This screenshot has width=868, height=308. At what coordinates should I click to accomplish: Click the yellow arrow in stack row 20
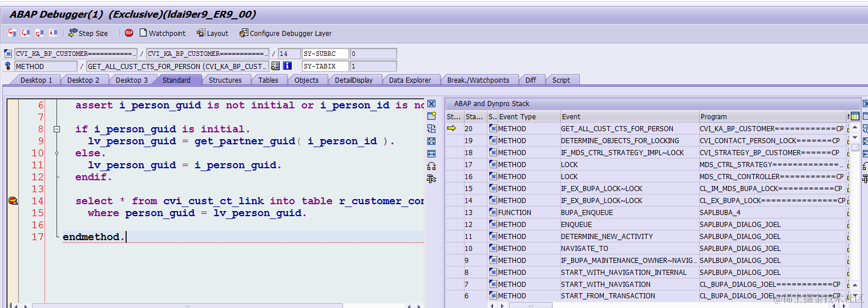coord(451,128)
